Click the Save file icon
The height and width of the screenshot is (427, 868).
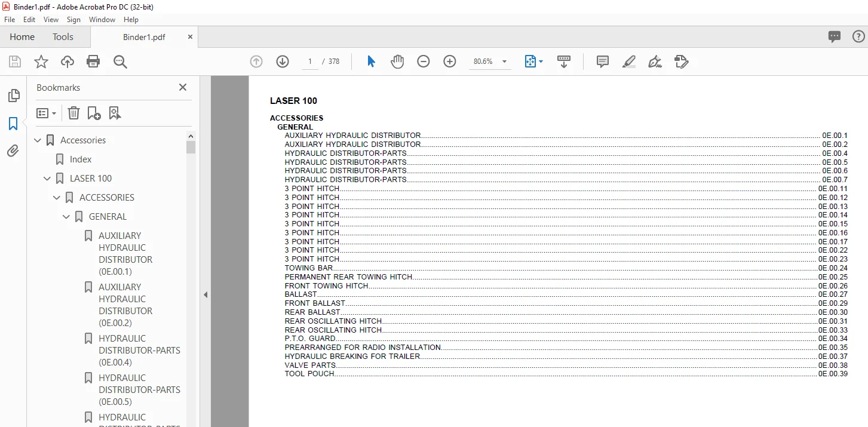(x=15, y=62)
